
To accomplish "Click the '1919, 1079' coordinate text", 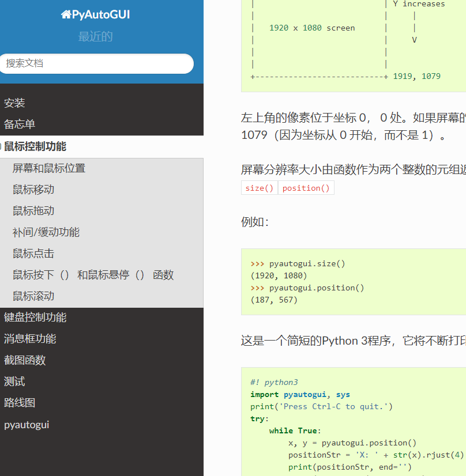I will (416, 76).
